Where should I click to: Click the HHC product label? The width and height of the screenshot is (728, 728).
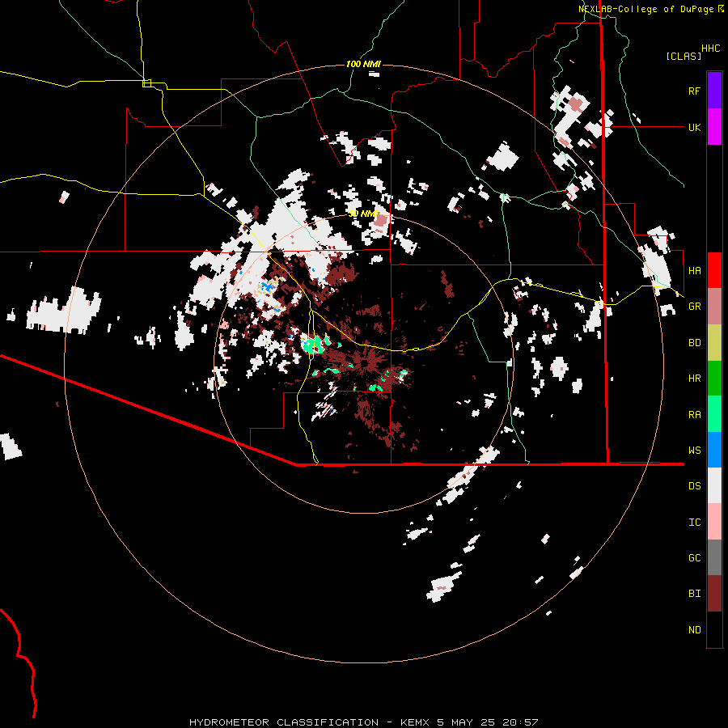(x=710, y=49)
